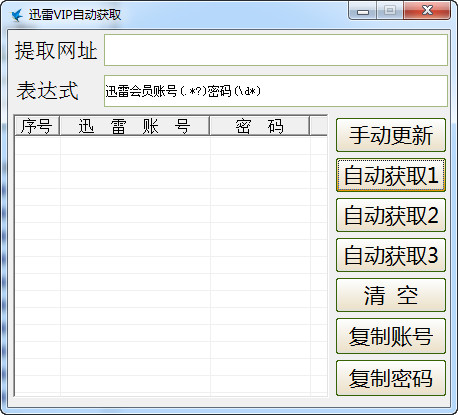This screenshot has height=415, width=458.
Task: Copy account via 复制账号 button
Action: 391,336
